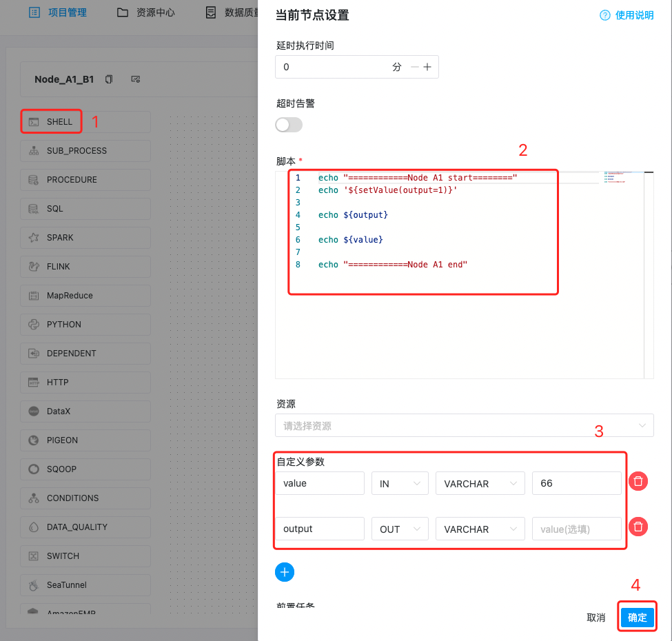Pick the DEPENDENT task icon
This screenshot has height=641, width=672.
coord(34,354)
